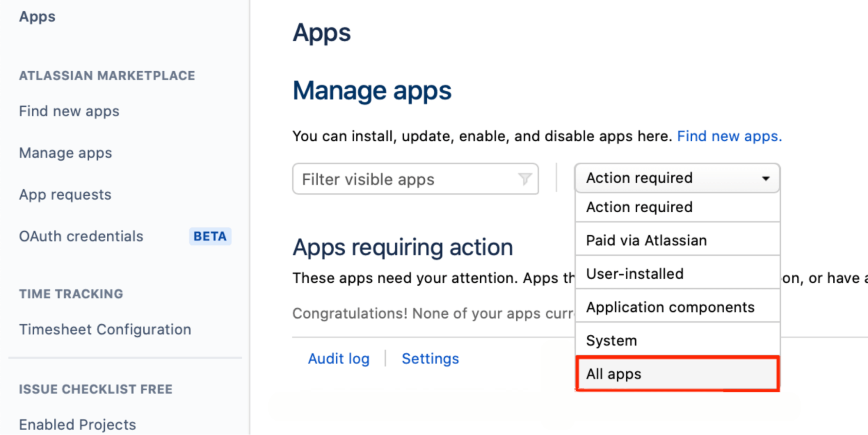Open the Audit log link

coord(339,359)
